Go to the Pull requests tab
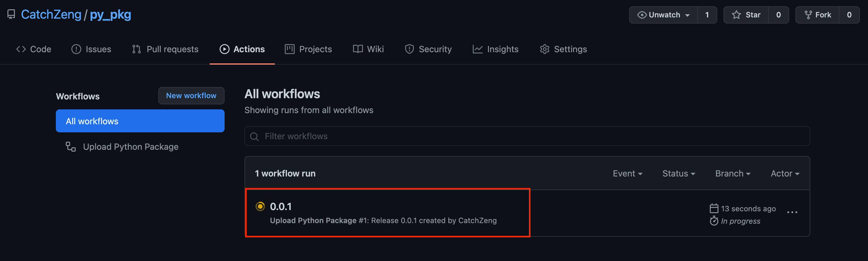This screenshot has height=261, width=868. pyautogui.click(x=165, y=49)
